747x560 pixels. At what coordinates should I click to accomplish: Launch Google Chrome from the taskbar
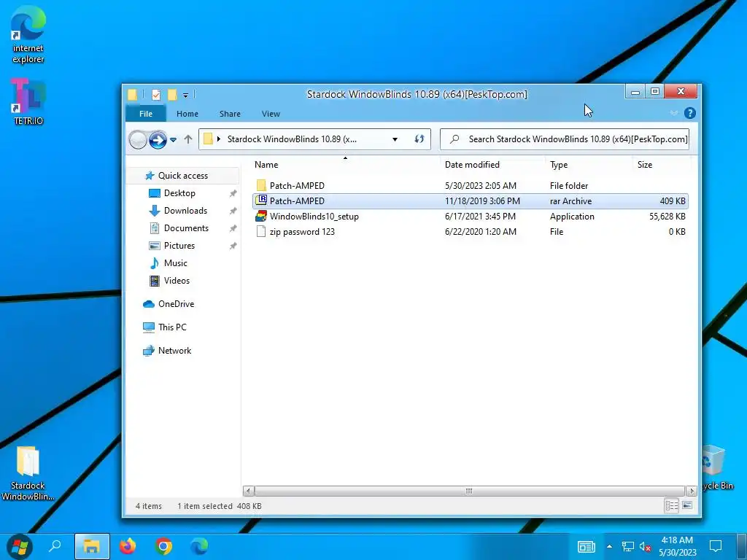pos(163,546)
